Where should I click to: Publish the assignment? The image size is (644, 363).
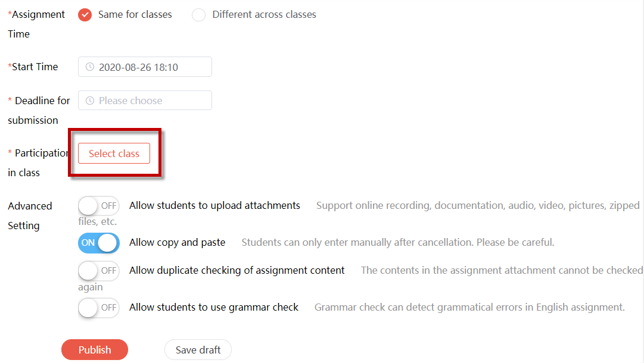[x=95, y=350]
